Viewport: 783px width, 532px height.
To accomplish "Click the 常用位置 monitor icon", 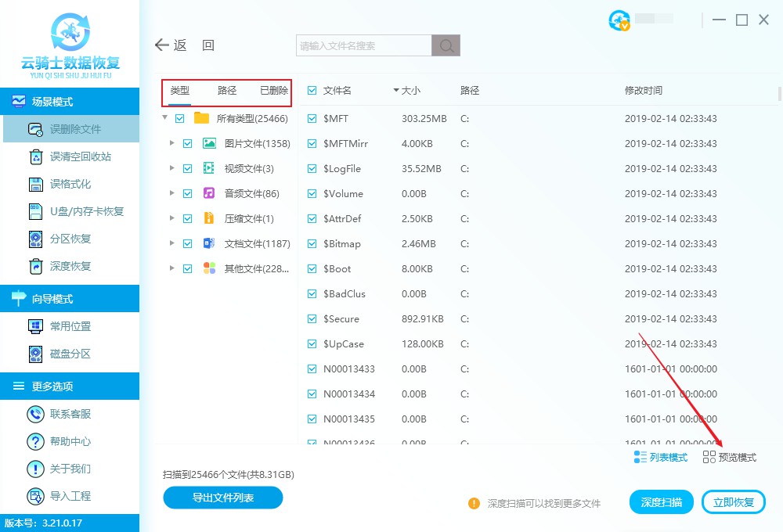I will pyautogui.click(x=35, y=326).
